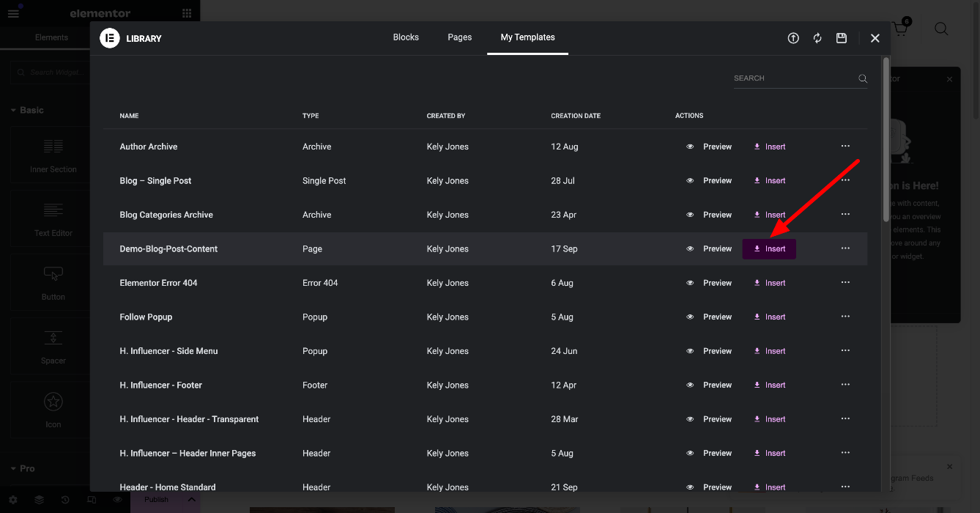Select the My Templates tab

coord(527,37)
